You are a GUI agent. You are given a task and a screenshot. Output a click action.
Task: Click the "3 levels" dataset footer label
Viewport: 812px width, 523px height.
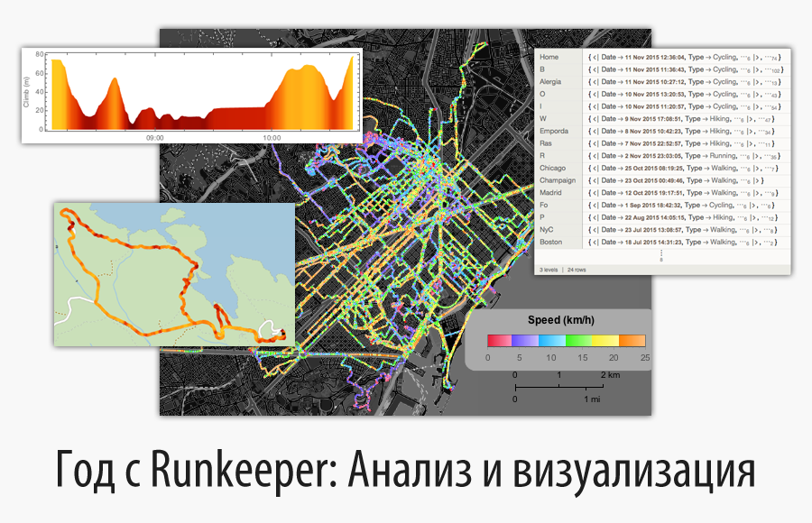[x=549, y=270]
